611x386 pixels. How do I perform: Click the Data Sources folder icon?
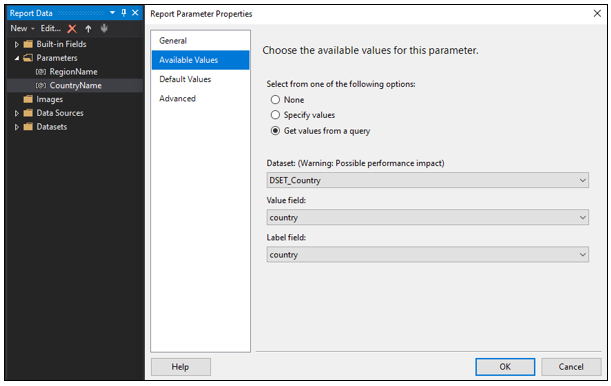(x=28, y=113)
